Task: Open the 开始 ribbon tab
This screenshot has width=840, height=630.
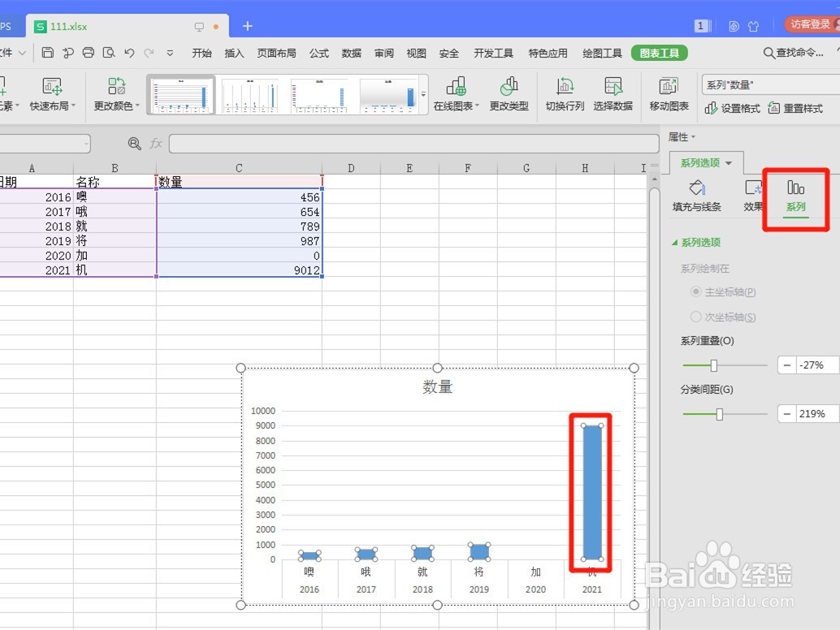Action: coord(202,53)
